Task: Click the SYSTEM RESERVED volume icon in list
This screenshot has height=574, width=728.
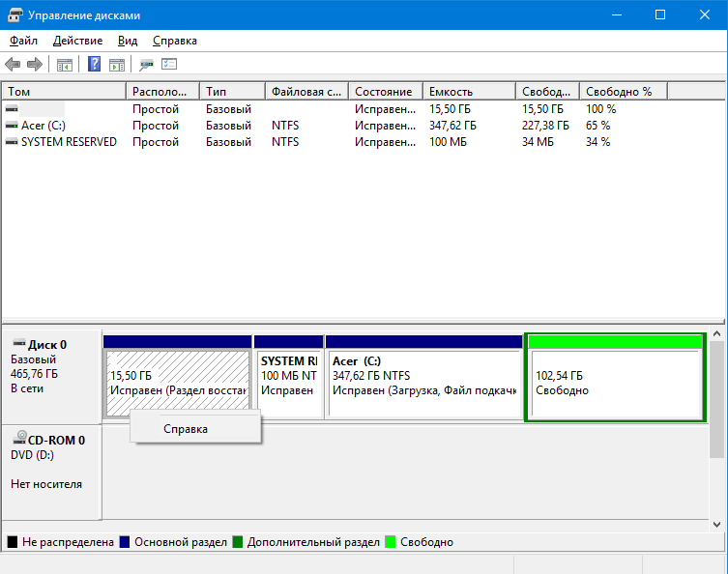Action: [12, 141]
